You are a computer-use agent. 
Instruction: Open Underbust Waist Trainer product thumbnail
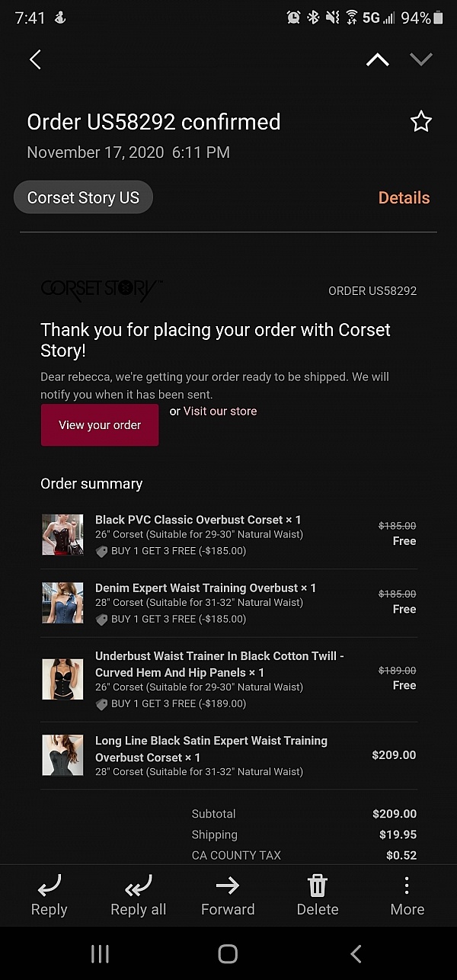tap(62, 679)
